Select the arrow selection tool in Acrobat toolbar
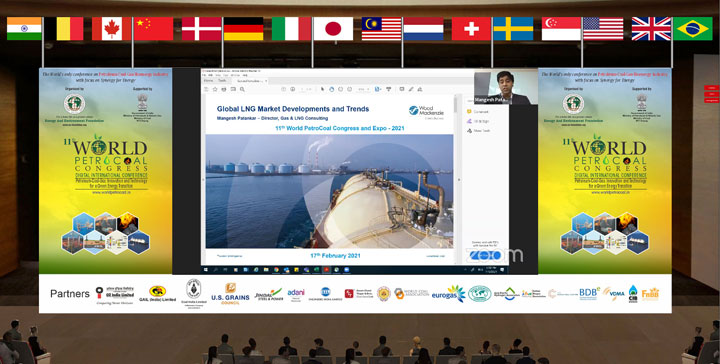 click(x=322, y=90)
